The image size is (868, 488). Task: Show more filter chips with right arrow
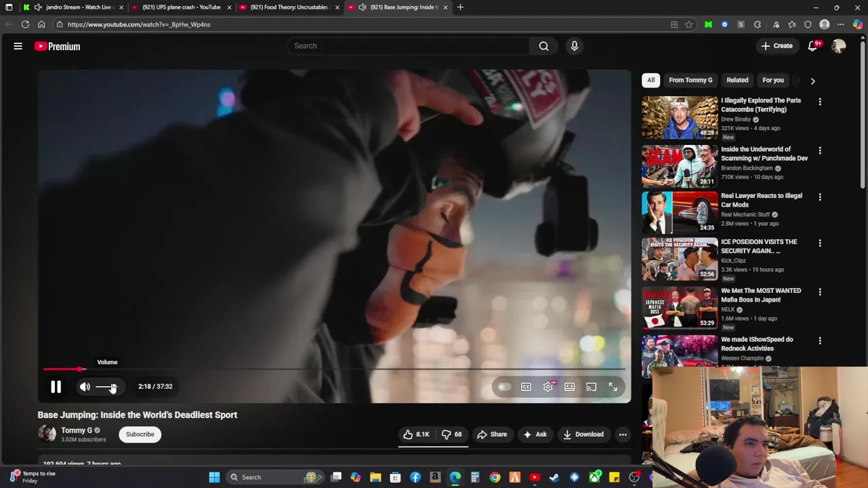point(812,81)
